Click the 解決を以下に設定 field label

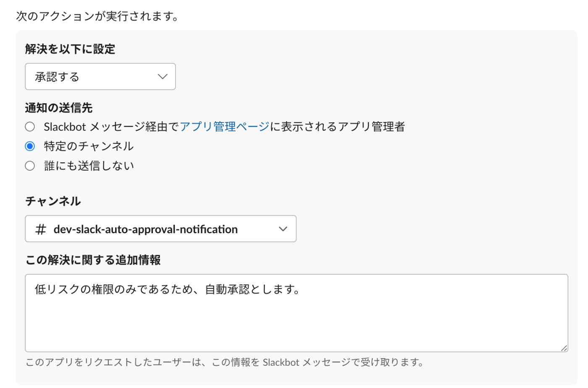[x=70, y=49]
